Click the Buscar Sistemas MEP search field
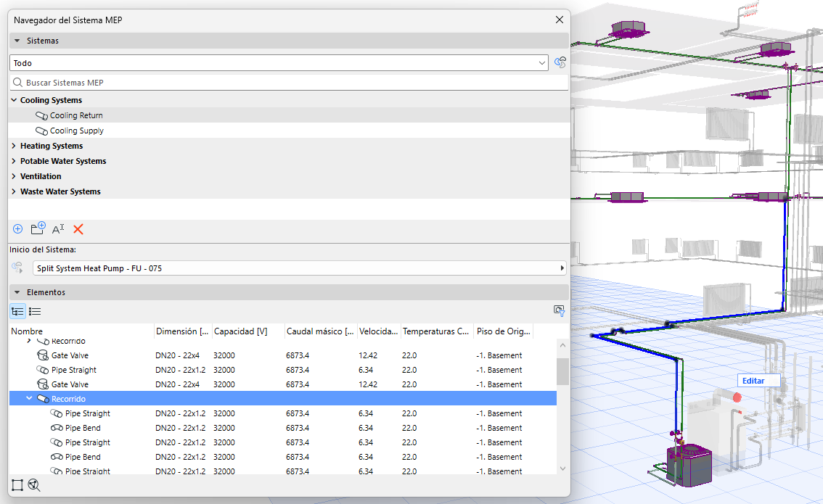 289,83
